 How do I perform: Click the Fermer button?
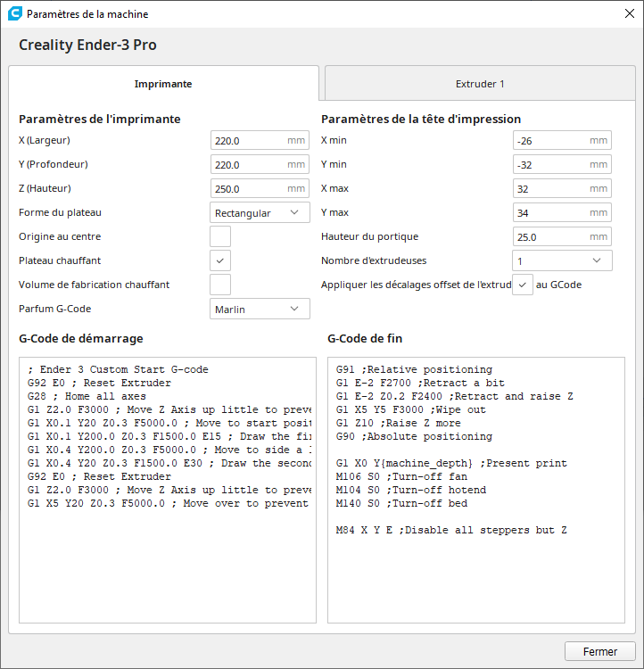click(x=600, y=651)
